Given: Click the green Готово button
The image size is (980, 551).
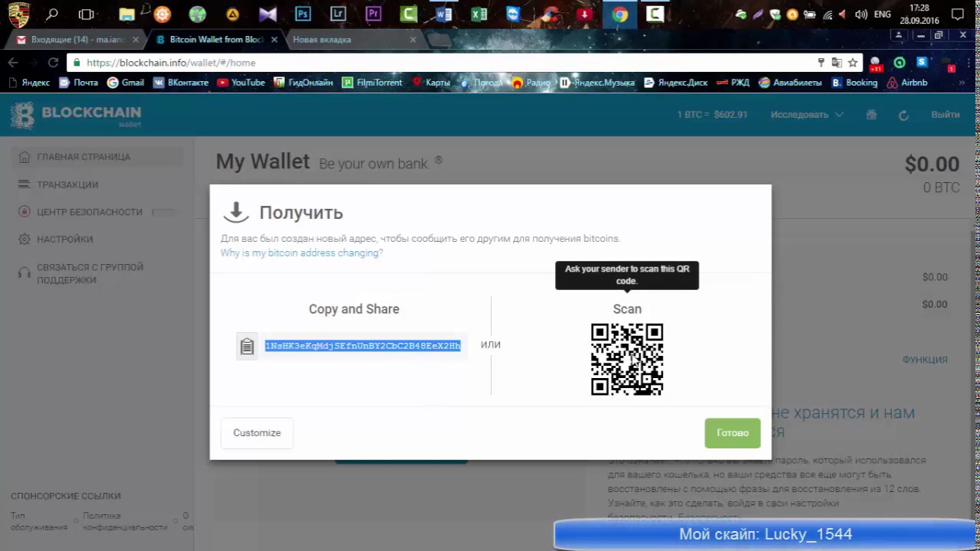Looking at the screenshot, I should 733,433.
